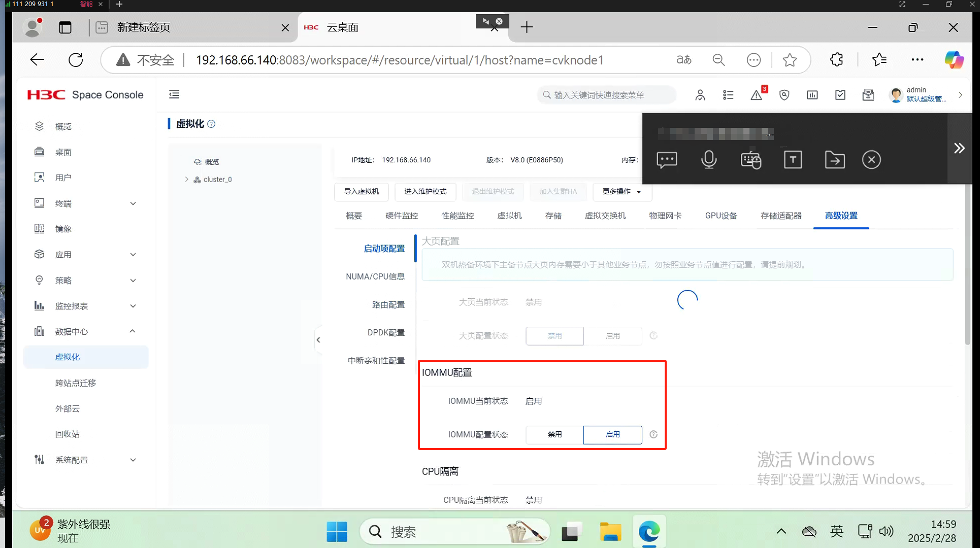980x548 pixels.
Task: Click the help icon next to 虚拟化
Action: pos(211,124)
